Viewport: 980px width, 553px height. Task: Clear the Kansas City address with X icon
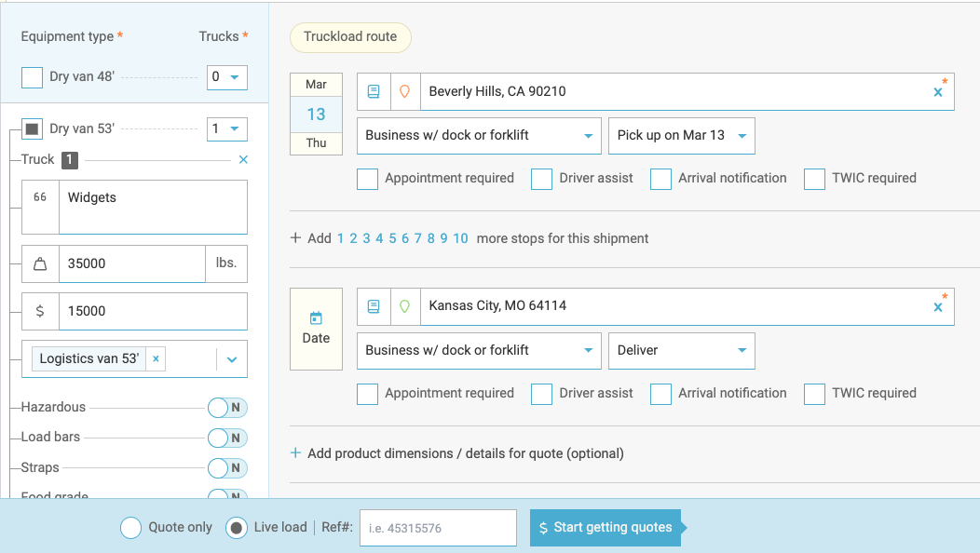(938, 306)
